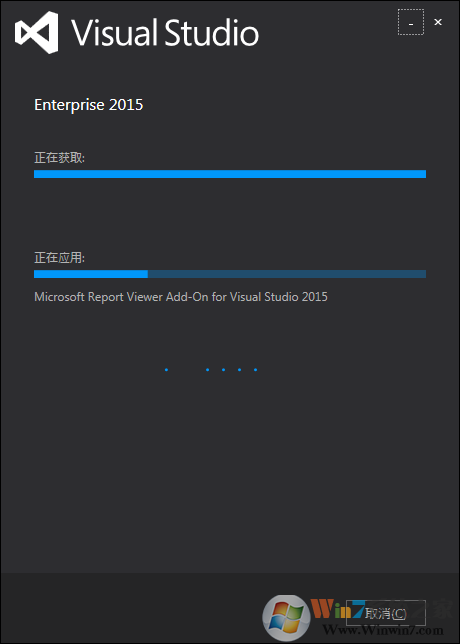
Task: Select the Enterprise 2015 edition heading
Action: 89,105
